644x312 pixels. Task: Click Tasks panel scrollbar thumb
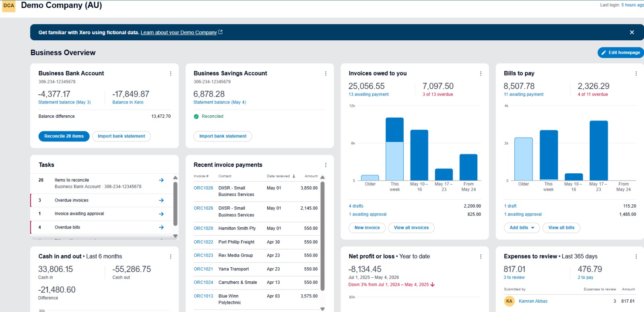pyautogui.click(x=175, y=204)
